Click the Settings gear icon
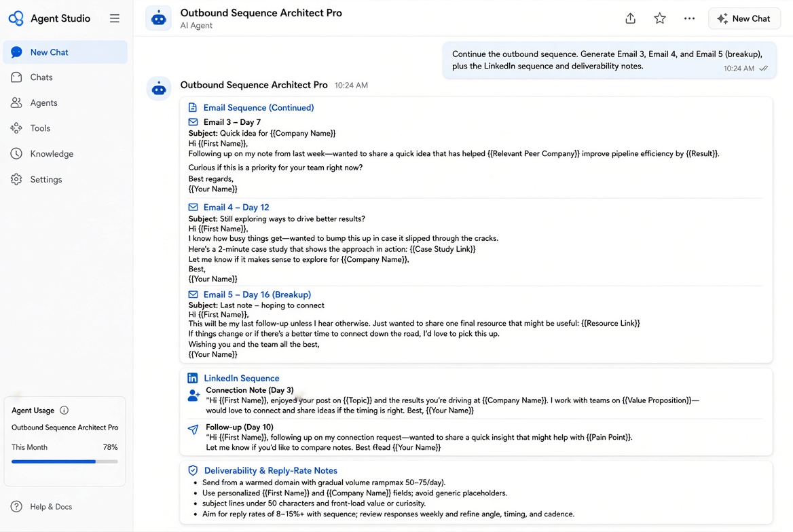The width and height of the screenshot is (793, 532). tap(16, 180)
